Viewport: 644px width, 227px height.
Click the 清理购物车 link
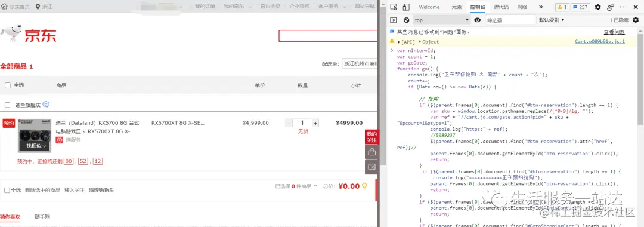click(x=101, y=191)
